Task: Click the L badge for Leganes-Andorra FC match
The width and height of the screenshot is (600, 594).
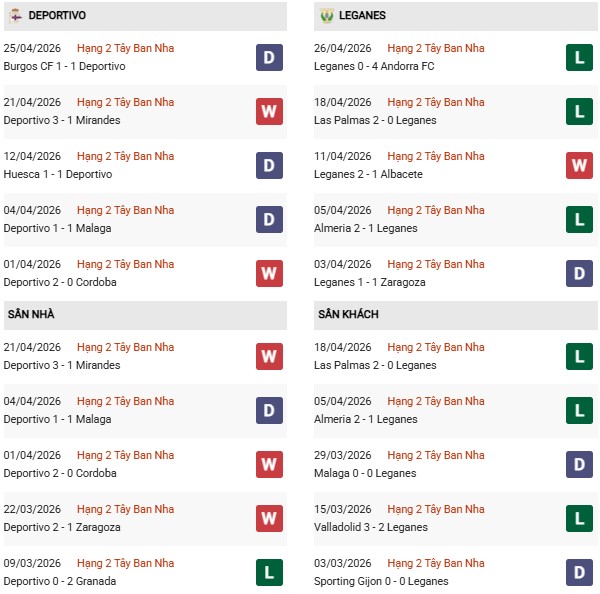Action: click(579, 58)
